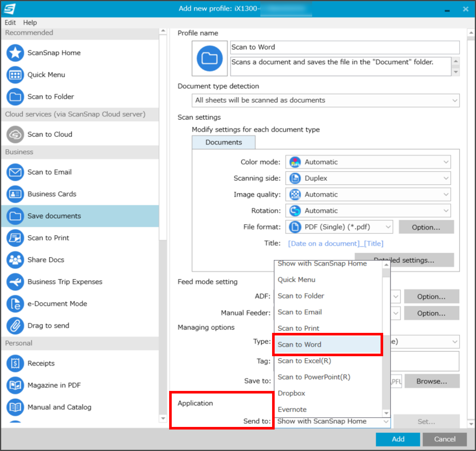The width and height of the screenshot is (476, 451).
Task: Click the Add button
Action: (x=397, y=439)
